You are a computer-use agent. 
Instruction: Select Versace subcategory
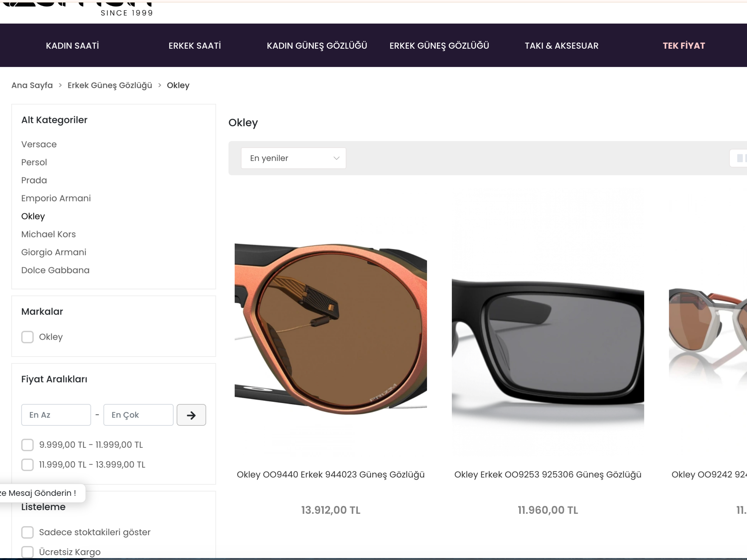click(39, 145)
